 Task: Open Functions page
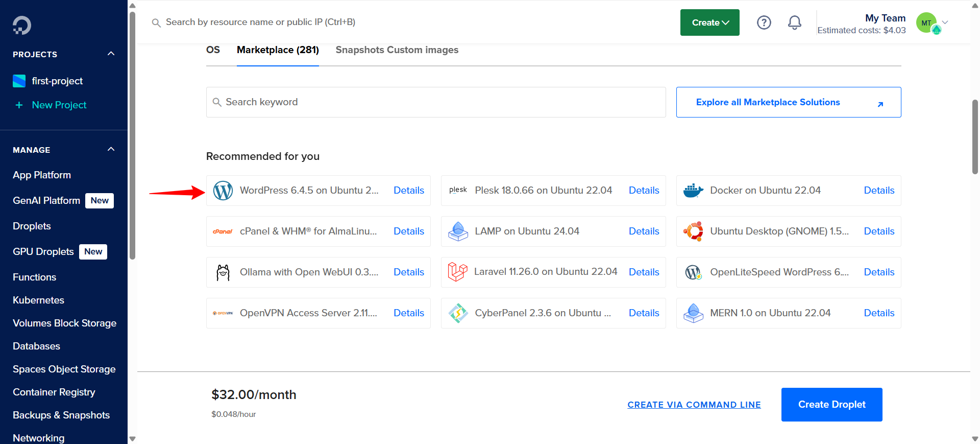pyautogui.click(x=34, y=277)
